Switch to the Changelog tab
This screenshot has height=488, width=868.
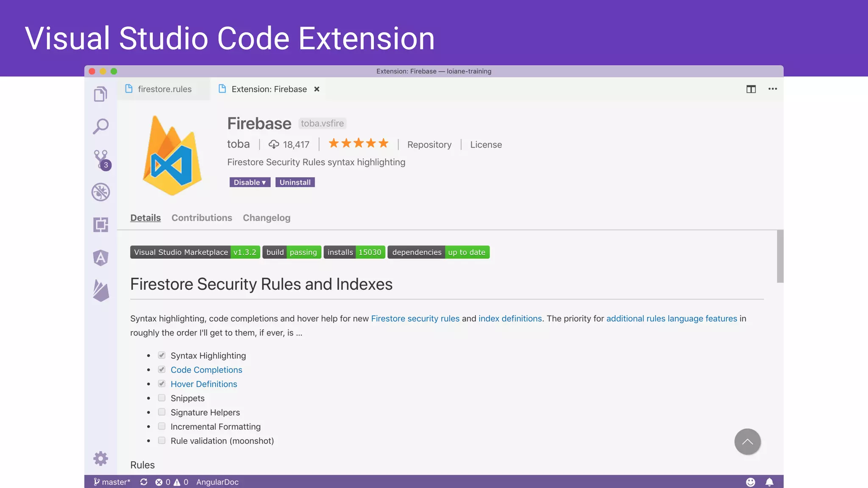coord(267,218)
